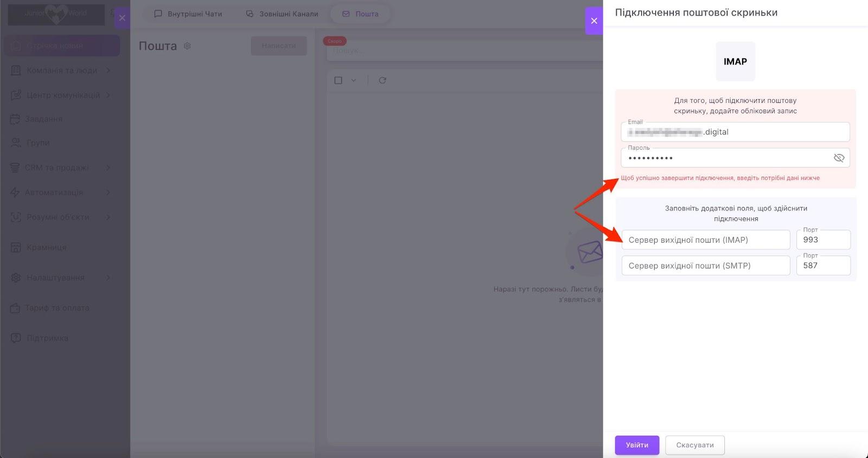Open Крамниця shop icon in sidebar
Image resolution: width=868 pixels, height=458 pixels.
[16, 247]
